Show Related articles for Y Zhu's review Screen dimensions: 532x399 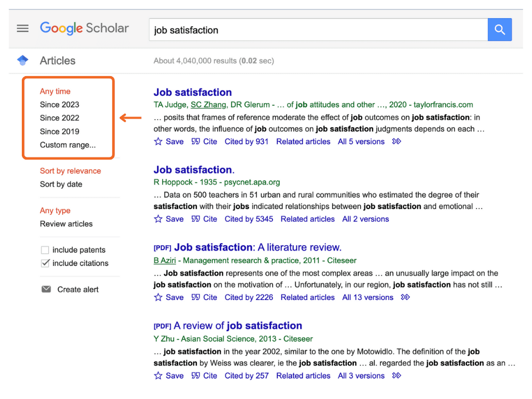tap(303, 376)
